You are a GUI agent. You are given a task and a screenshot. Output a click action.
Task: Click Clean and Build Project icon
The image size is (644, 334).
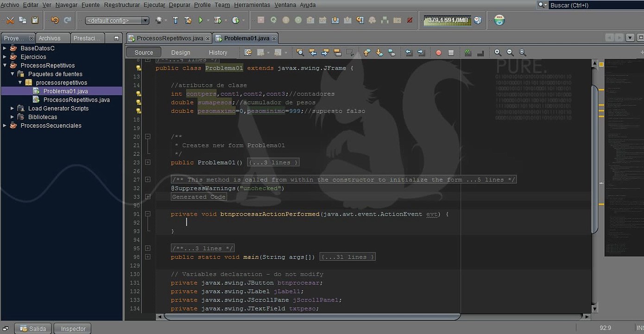point(188,20)
